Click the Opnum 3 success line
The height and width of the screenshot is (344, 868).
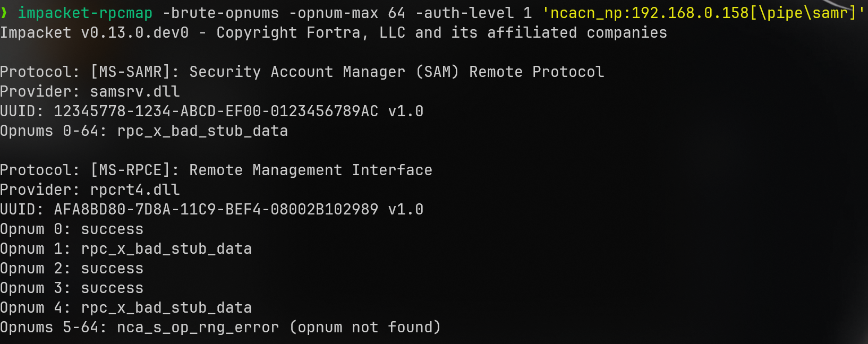pyautogui.click(x=72, y=288)
